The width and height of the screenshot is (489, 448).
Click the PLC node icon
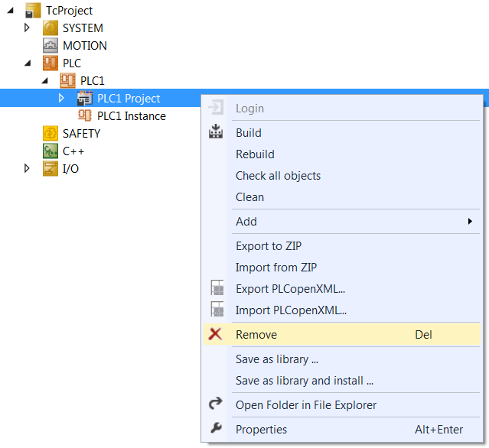(51, 63)
